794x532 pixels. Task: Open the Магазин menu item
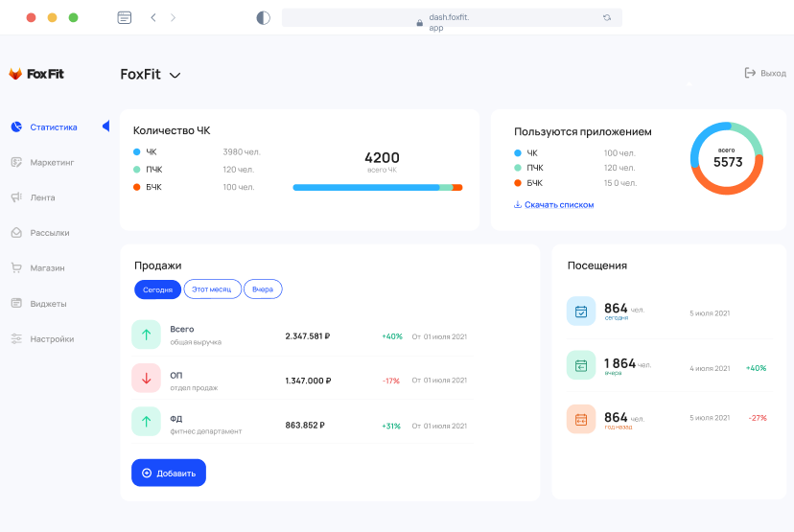coord(47,267)
